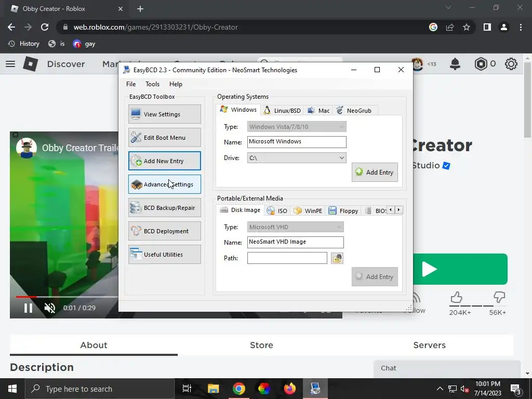
Task: Select the BIOS media tab
Action: coord(375,211)
